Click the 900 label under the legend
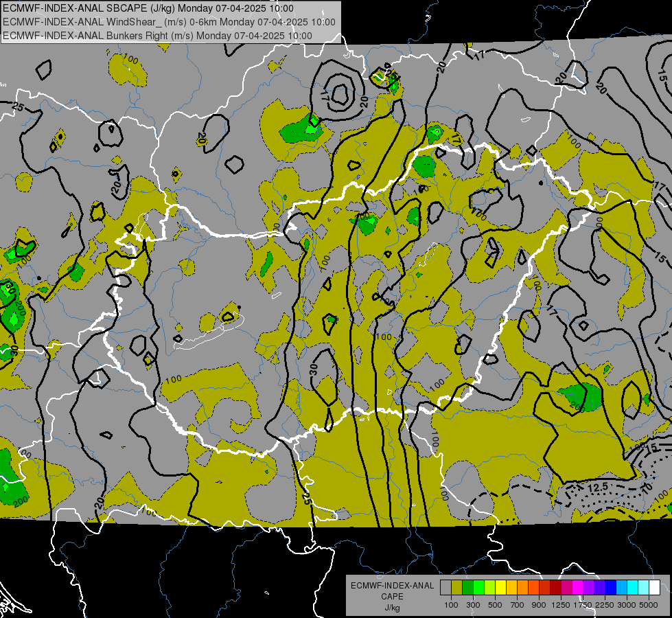The height and width of the screenshot is (618, 672). (539, 605)
